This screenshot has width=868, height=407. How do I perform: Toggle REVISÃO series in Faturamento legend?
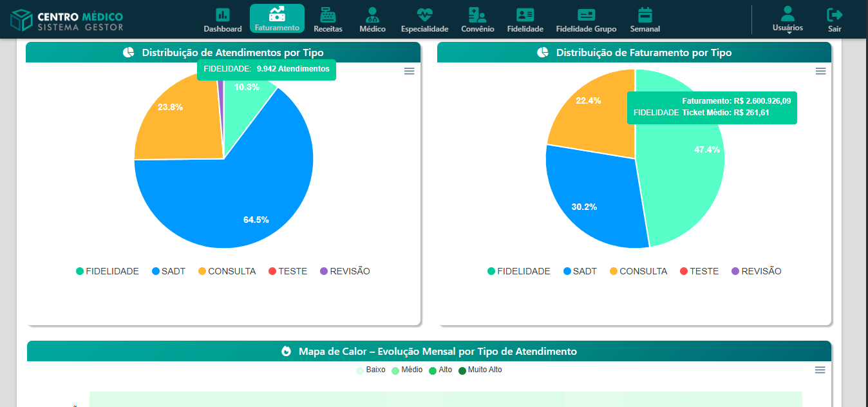(x=756, y=271)
